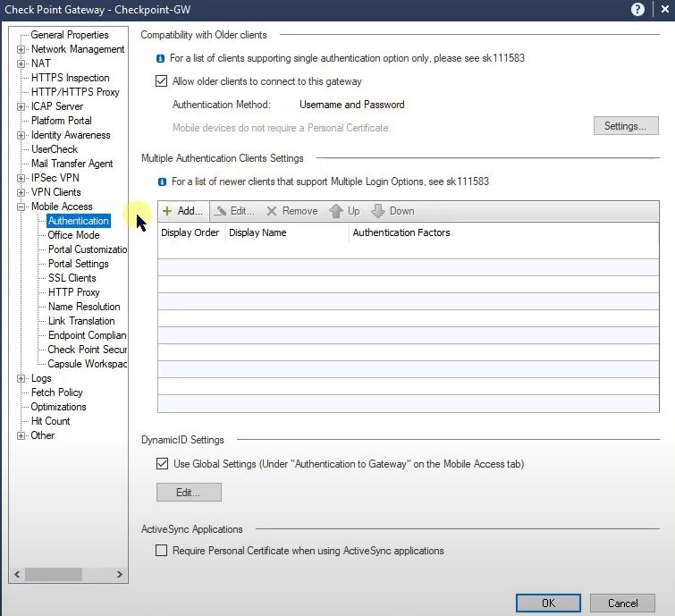675x616 pixels.
Task: Expand the Network Management tree node
Action: click(x=21, y=49)
